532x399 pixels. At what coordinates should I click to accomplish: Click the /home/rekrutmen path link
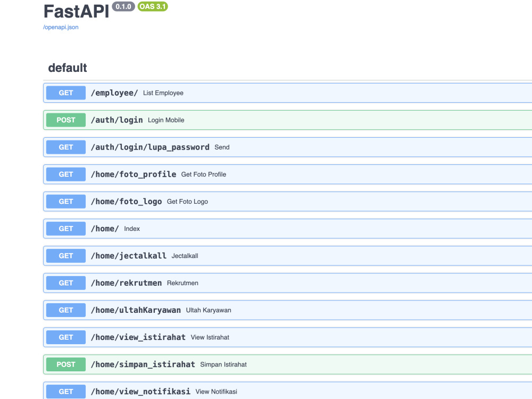(x=126, y=283)
